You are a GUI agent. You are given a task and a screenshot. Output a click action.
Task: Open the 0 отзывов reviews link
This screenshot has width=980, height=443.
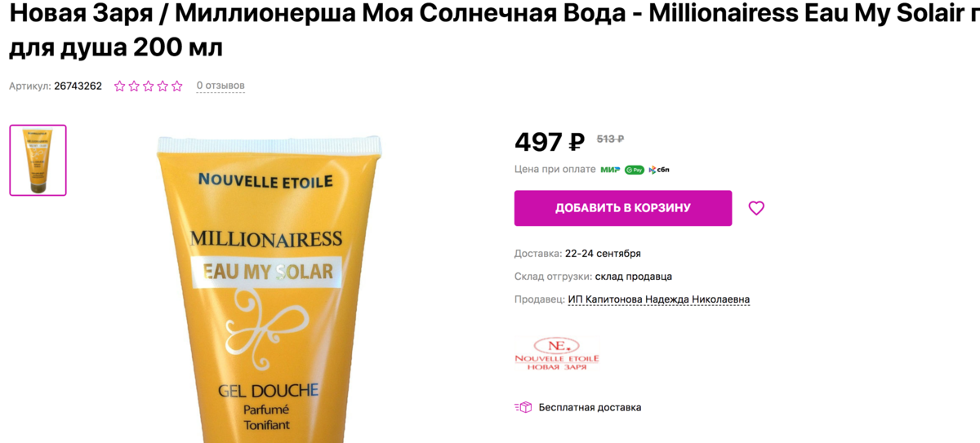point(220,86)
